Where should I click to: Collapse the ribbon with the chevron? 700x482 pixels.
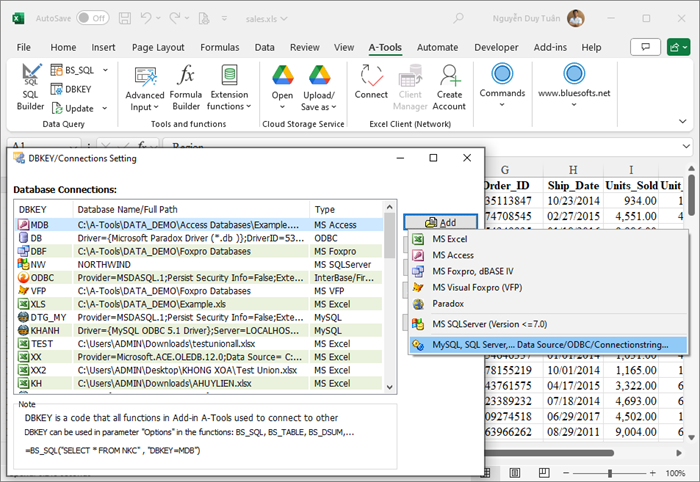[683, 121]
